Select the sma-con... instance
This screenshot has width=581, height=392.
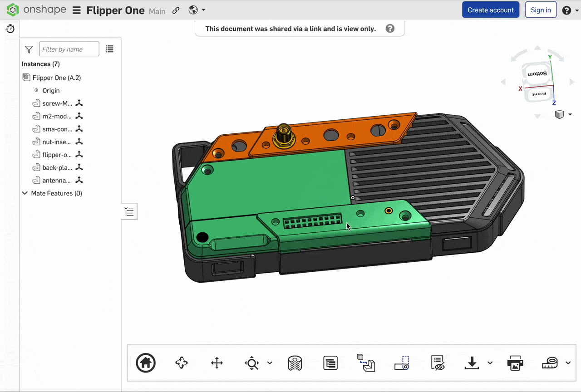tap(57, 129)
